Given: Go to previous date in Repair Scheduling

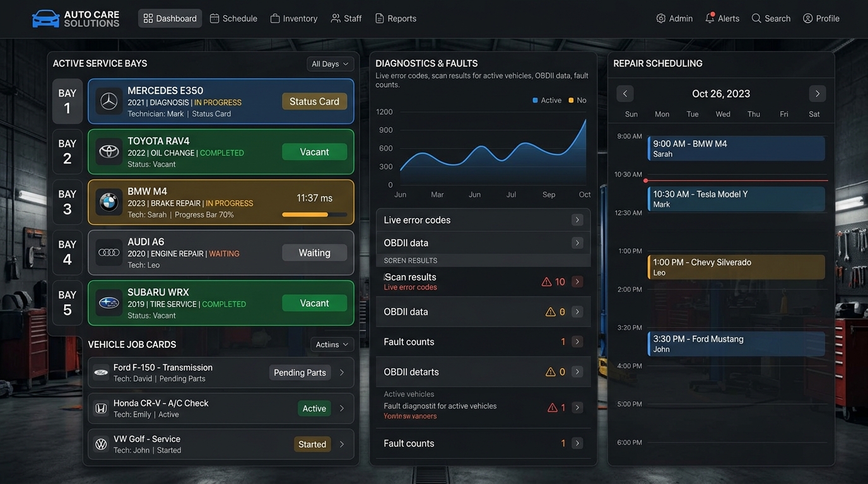Looking at the screenshot, I should click(x=625, y=94).
